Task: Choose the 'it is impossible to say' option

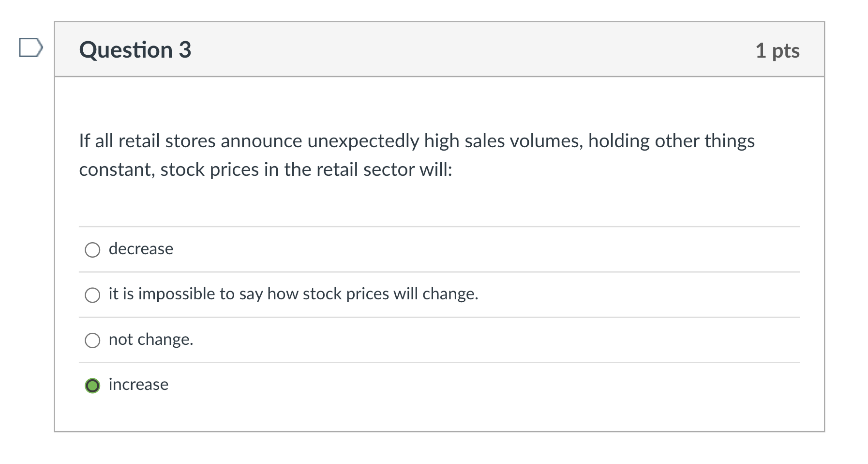Action: (92, 294)
